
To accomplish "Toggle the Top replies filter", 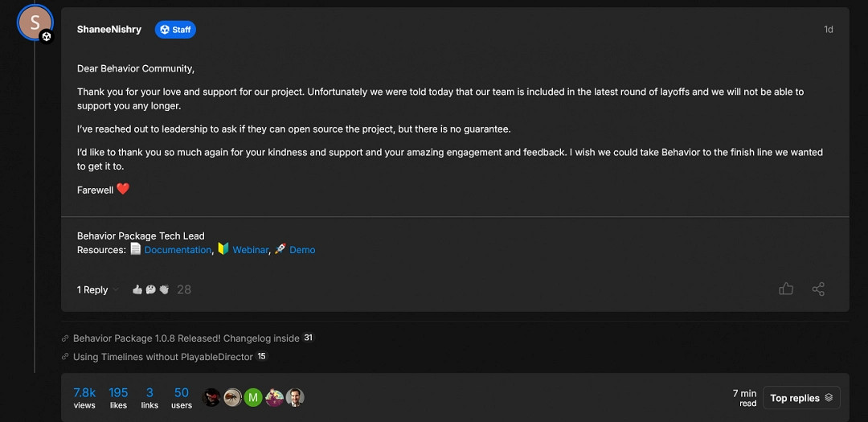I will (x=800, y=398).
